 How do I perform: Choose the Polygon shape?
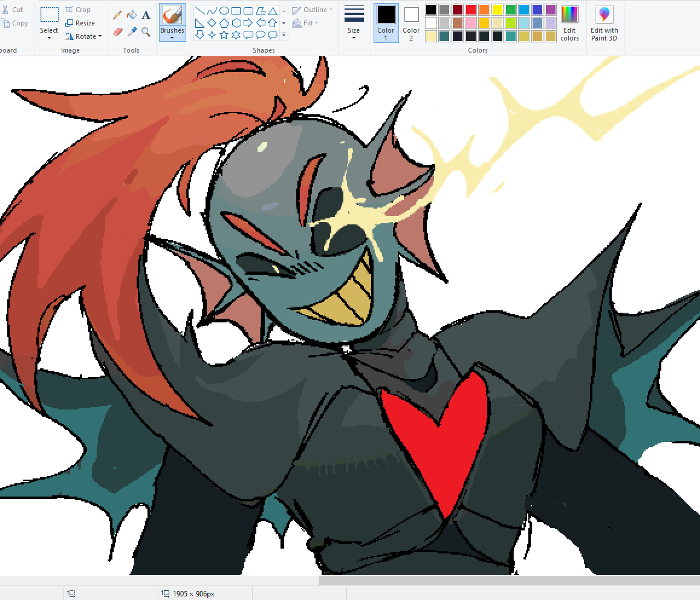(x=261, y=11)
